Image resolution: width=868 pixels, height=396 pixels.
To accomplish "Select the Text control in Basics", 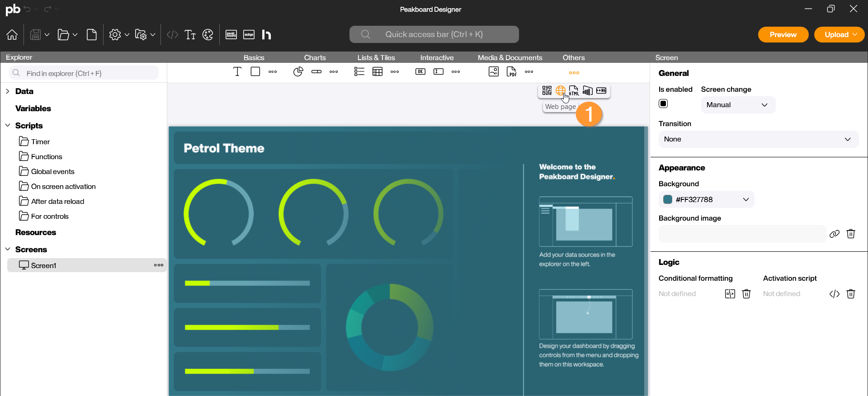I will [237, 72].
